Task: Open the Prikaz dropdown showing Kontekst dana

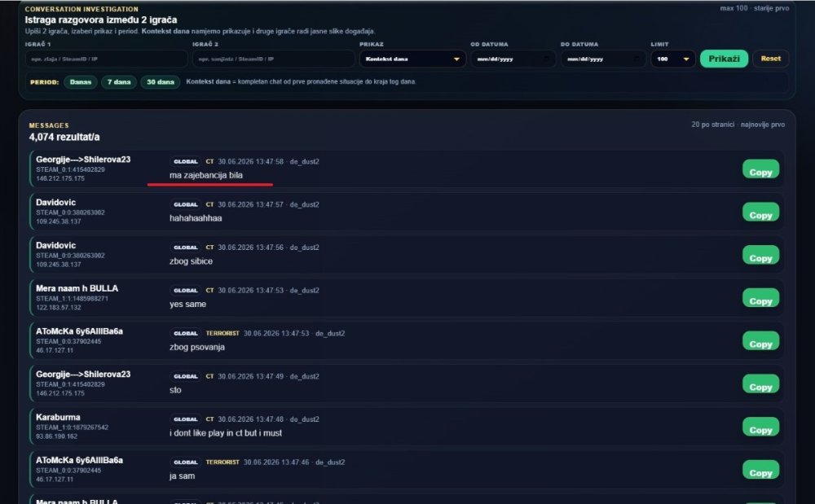Action: coord(412,59)
